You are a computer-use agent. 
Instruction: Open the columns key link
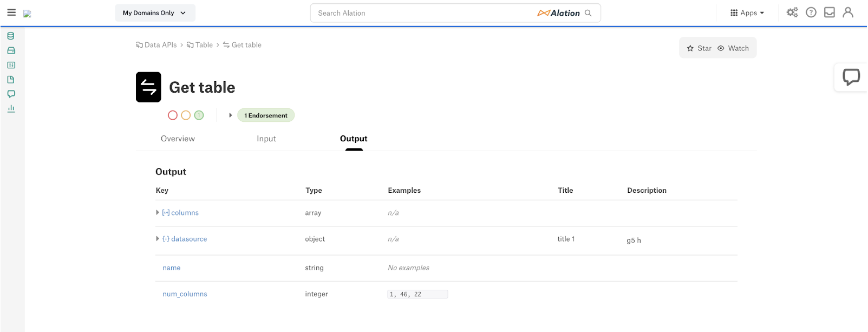pyautogui.click(x=185, y=213)
